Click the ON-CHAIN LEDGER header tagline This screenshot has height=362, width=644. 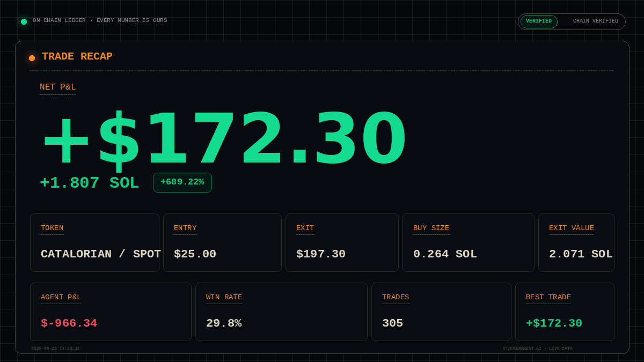tap(100, 20)
